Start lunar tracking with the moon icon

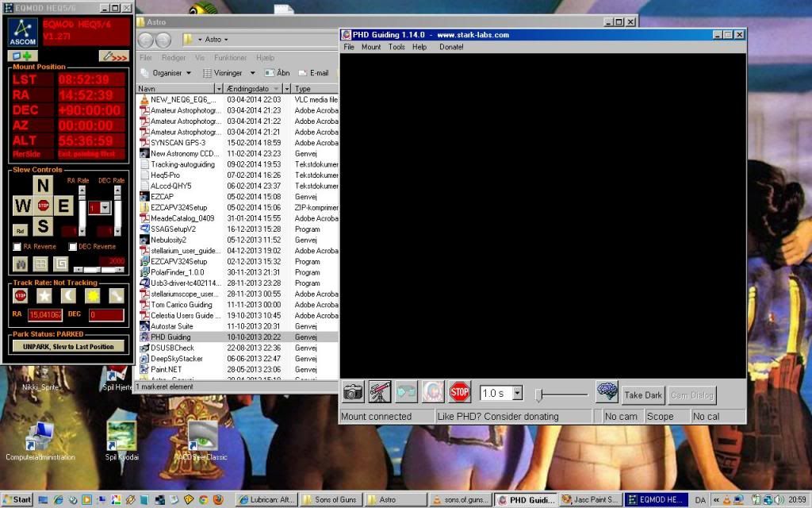(x=68, y=296)
